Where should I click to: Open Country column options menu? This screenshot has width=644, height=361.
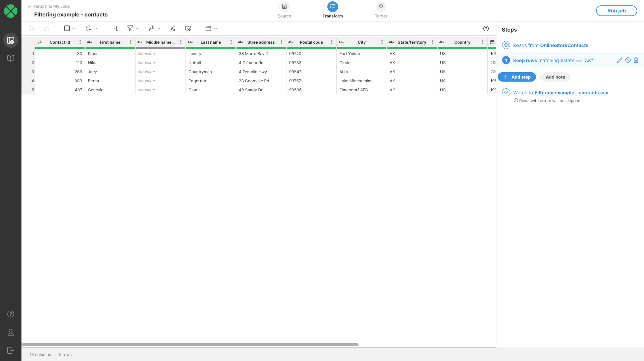point(483,42)
